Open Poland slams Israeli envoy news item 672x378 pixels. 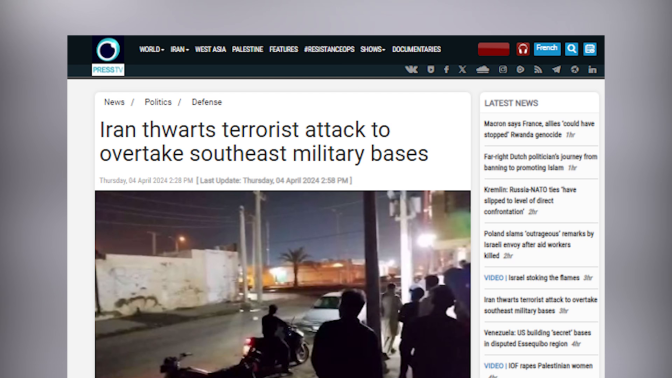(x=539, y=245)
